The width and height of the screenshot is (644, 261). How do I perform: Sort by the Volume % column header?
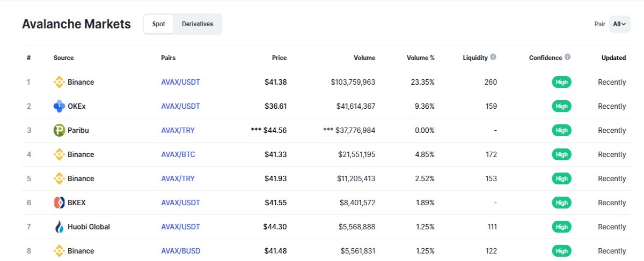coord(421,58)
